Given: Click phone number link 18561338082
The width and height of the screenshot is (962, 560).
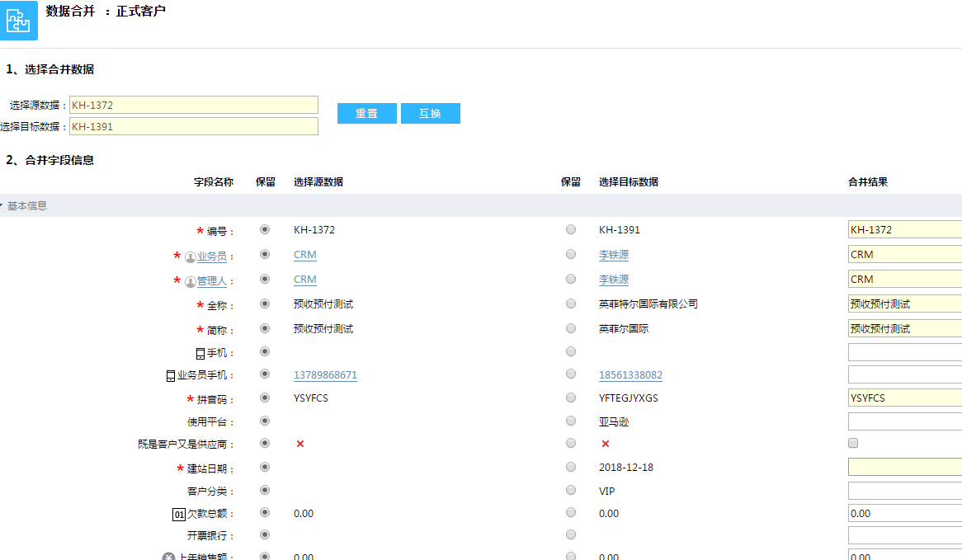Looking at the screenshot, I should [632, 375].
